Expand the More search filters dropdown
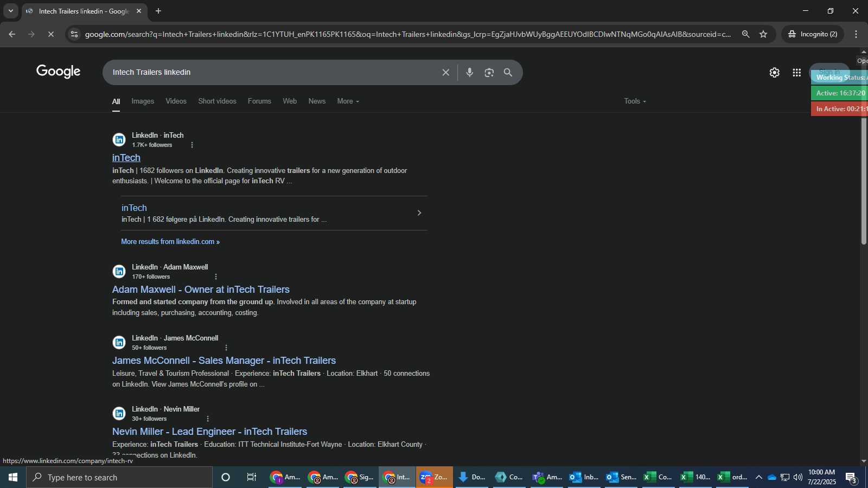Viewport: 868px width, 488px height. point(348,101)
